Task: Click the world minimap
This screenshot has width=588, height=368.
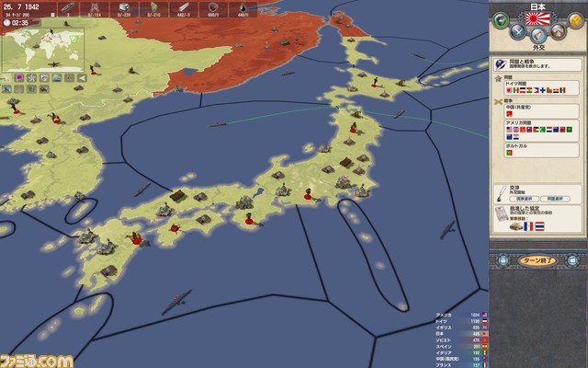Action: point(43,50)
